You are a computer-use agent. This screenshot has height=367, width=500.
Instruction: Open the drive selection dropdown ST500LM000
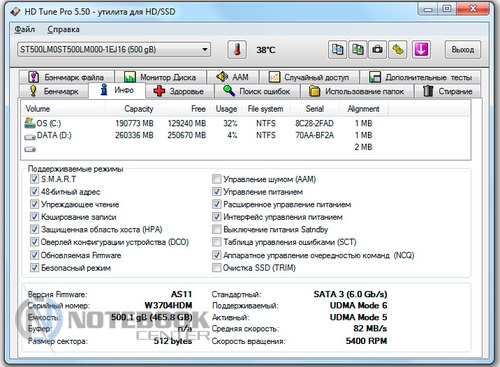pyautogui.click(x=114, y=50)
